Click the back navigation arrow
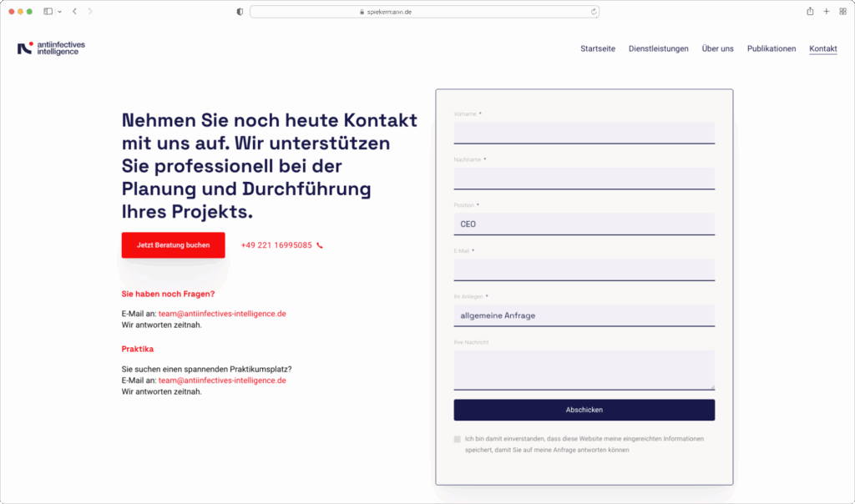 coord(74,11)
